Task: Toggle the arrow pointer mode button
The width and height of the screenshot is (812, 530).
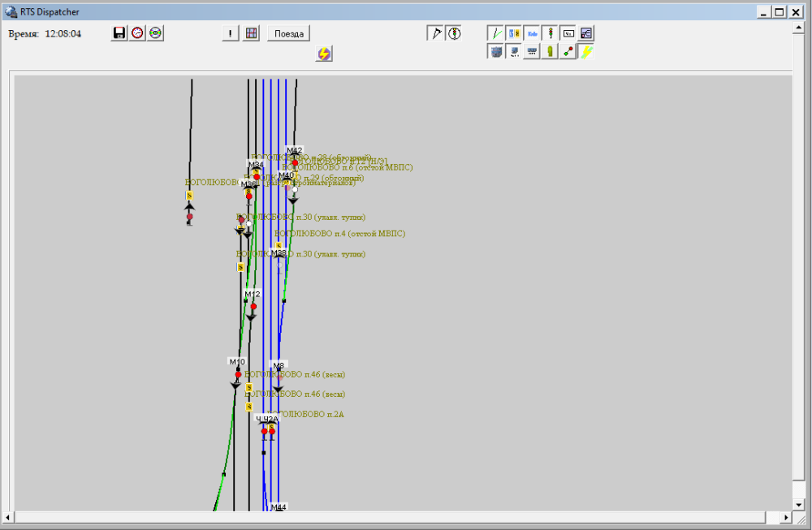Action: click(x=435, y=33)
